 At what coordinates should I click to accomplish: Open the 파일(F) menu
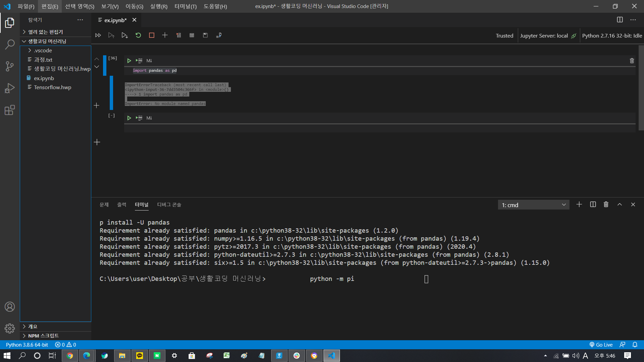[x=26, y=6]
